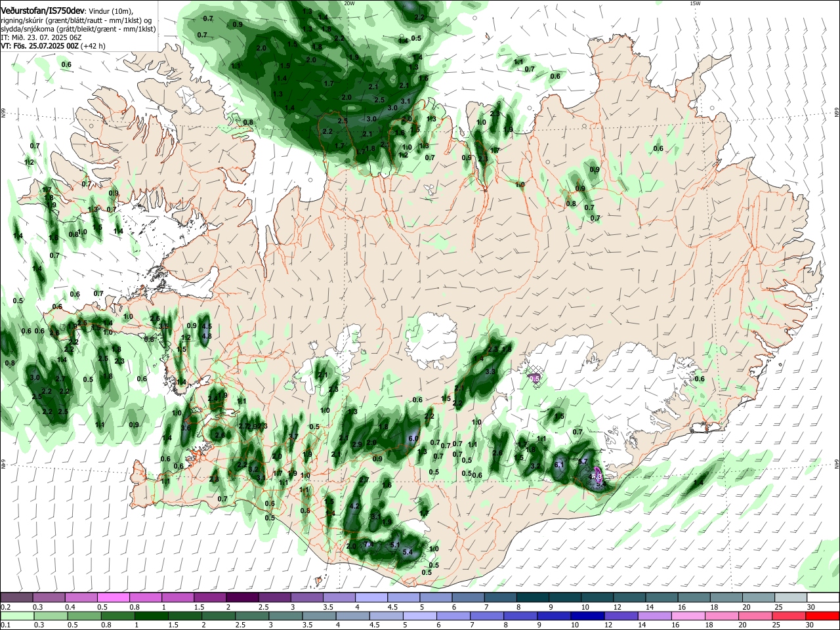Screen dimensions: 840x630
Task: Click the 20W longitude label at the top
Action: point(349,3)
